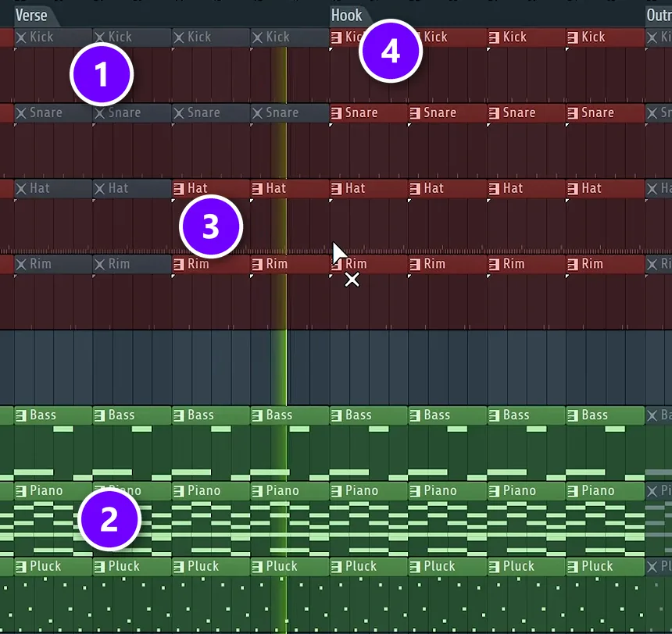The height and width of the screenshot is (634, 672).
Task: Open pattern icon on Hook's third Bass clip
Action: [494, 415]
